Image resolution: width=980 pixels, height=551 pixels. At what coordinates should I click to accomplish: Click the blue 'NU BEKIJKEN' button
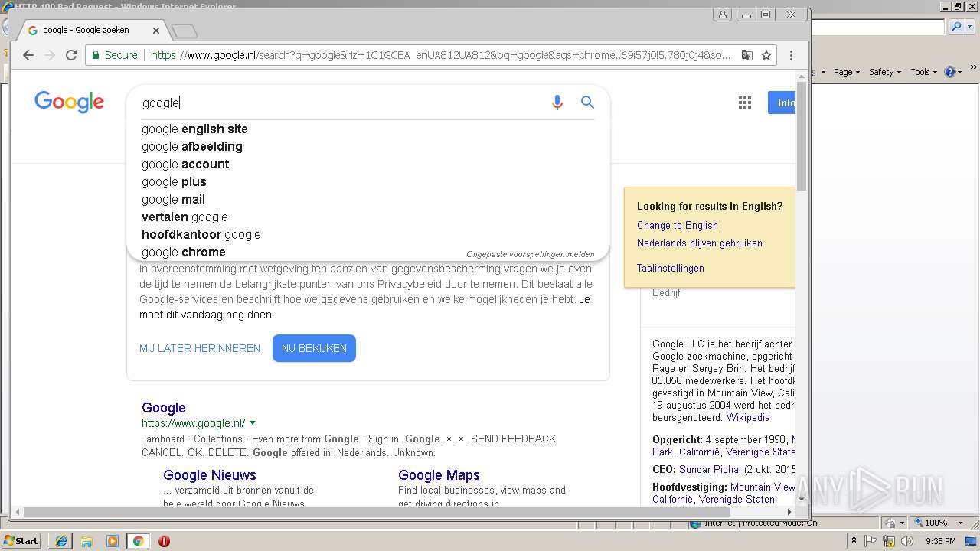(x=314, y=348)
